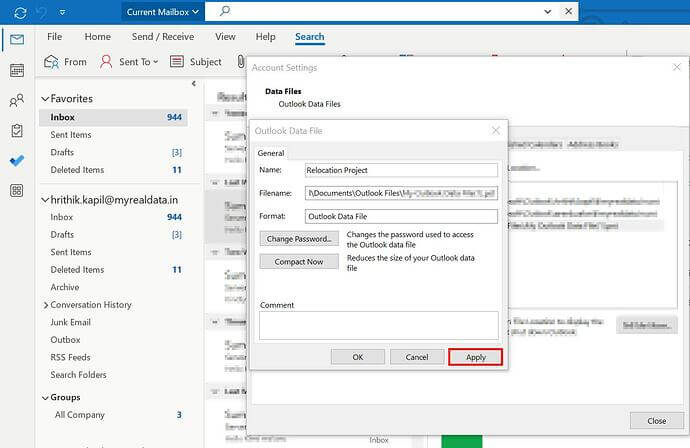Click the From search filter
Image resolution: width=690 pixels, height=448 pixels.
[x=66, y=62]
